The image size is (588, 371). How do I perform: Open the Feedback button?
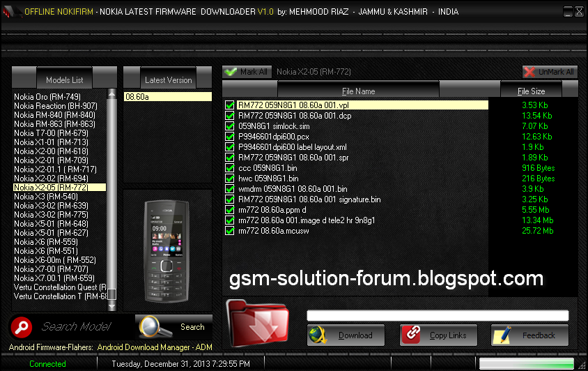(529, 335)
